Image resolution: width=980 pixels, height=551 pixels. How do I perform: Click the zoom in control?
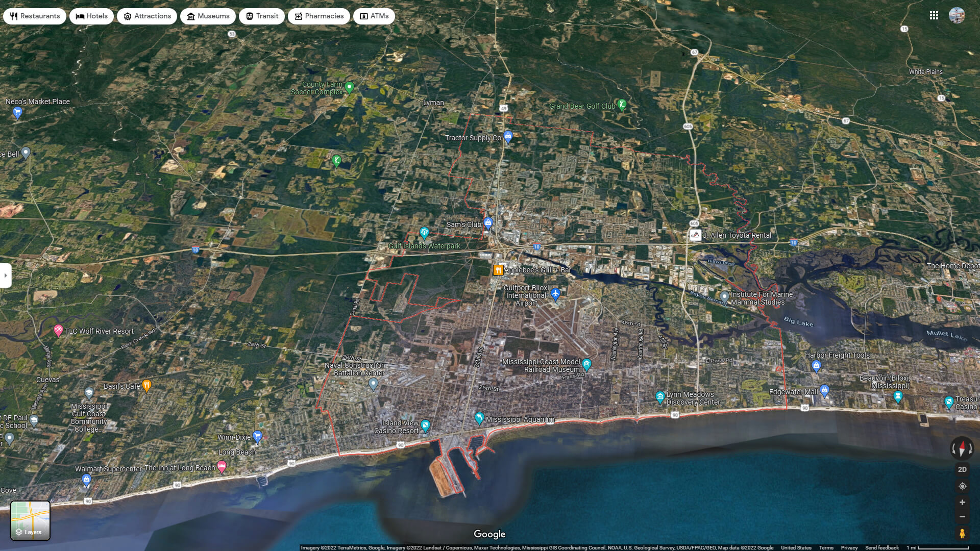tap(962, 502)
